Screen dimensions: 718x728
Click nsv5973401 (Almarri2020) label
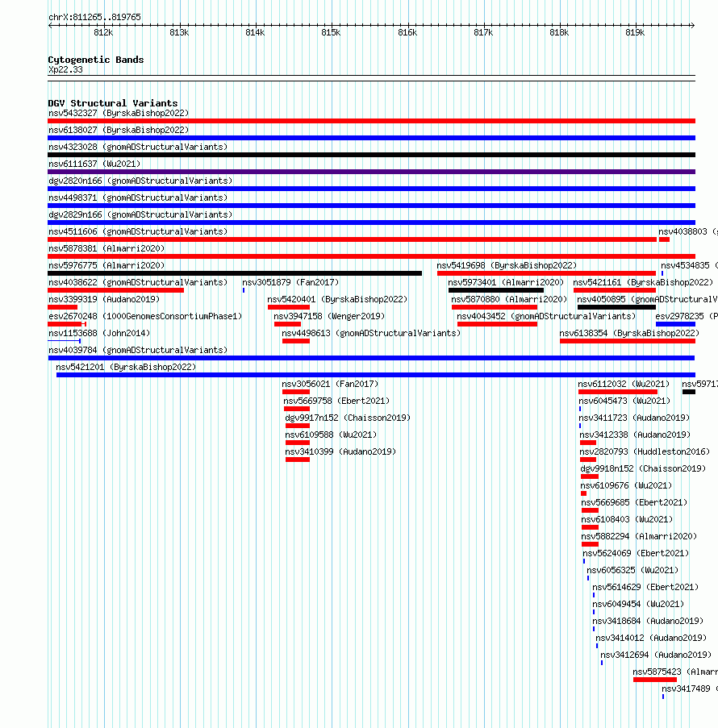click(506, 283)
